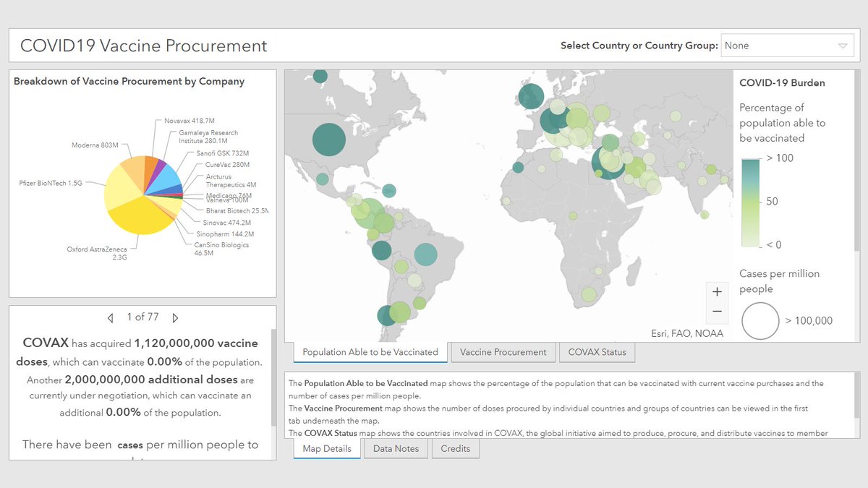Click the Esri, FAO, NOAA attribution
The image size is (868, 488).
point(687,333)
